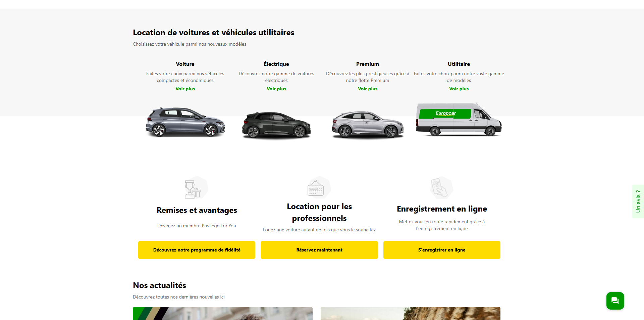The height and width of the screenshot is (320, 644).
Task: Open the second news card with rocky landscape
Action: click(x=411, y=313)
